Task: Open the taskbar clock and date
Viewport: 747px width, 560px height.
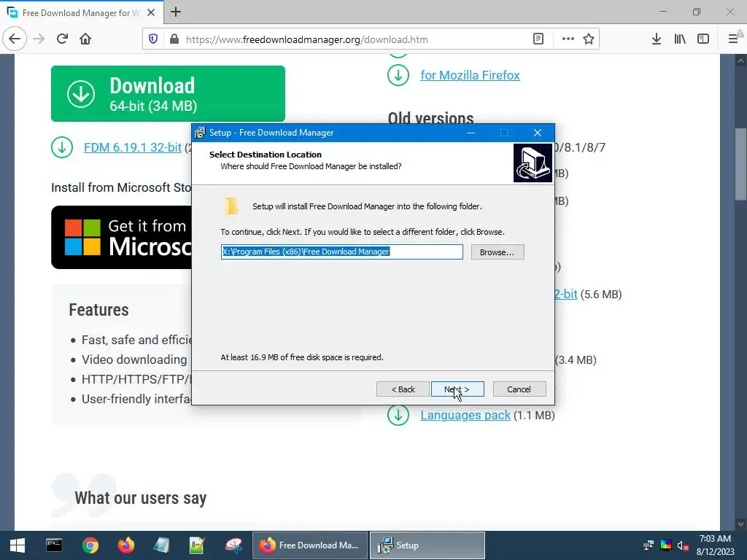Action: [715, 545]
